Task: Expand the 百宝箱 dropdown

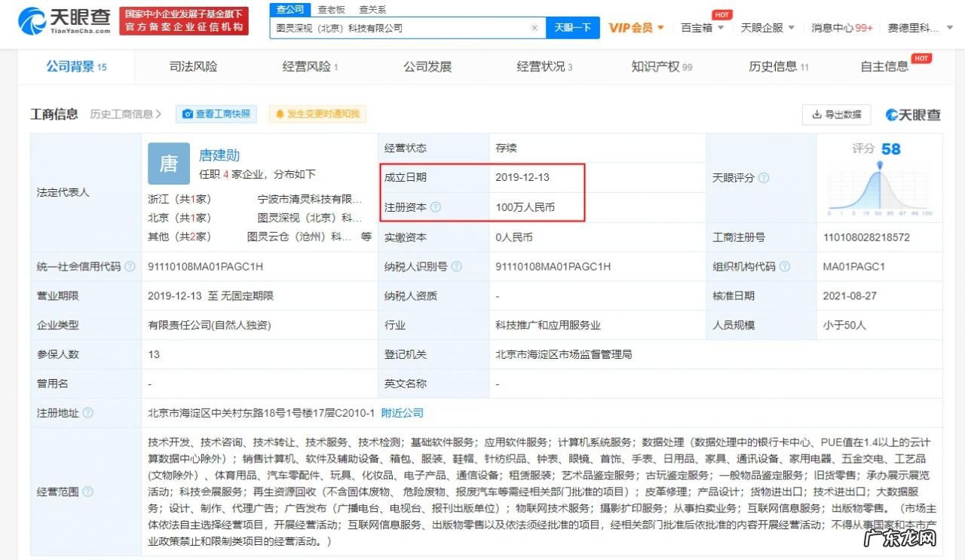Action: tap(695, 27)
